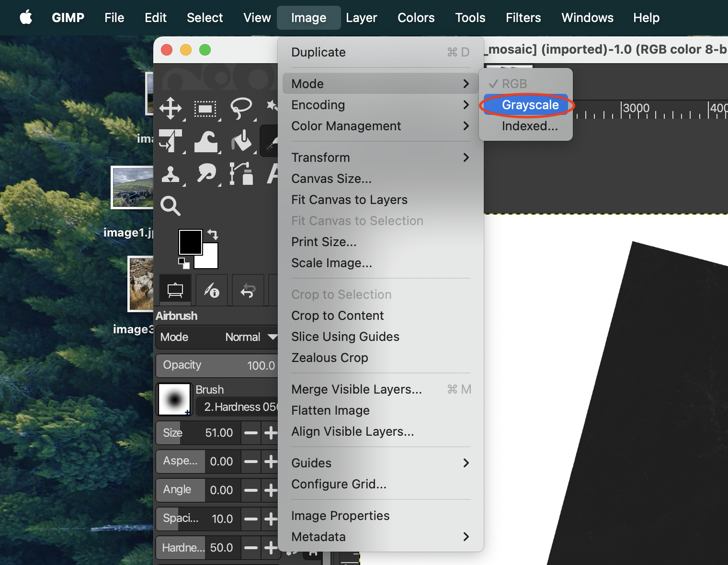Click Duplicate in the Image menu
728x565 pixels.
tap(381, 52)
